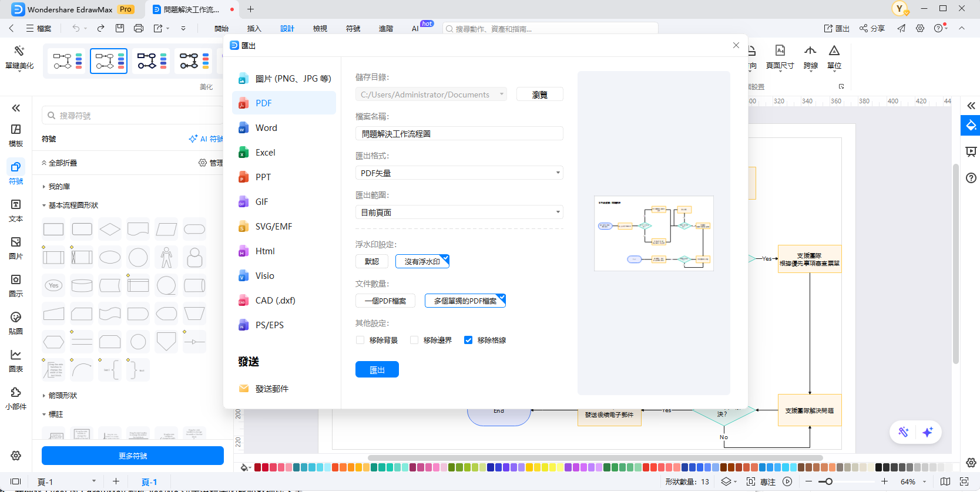Image resolution: width=980 pixels, height=492 pixels.
Task: Enable the 移除邊界 checkbox
Action: [x=414, y=340]
